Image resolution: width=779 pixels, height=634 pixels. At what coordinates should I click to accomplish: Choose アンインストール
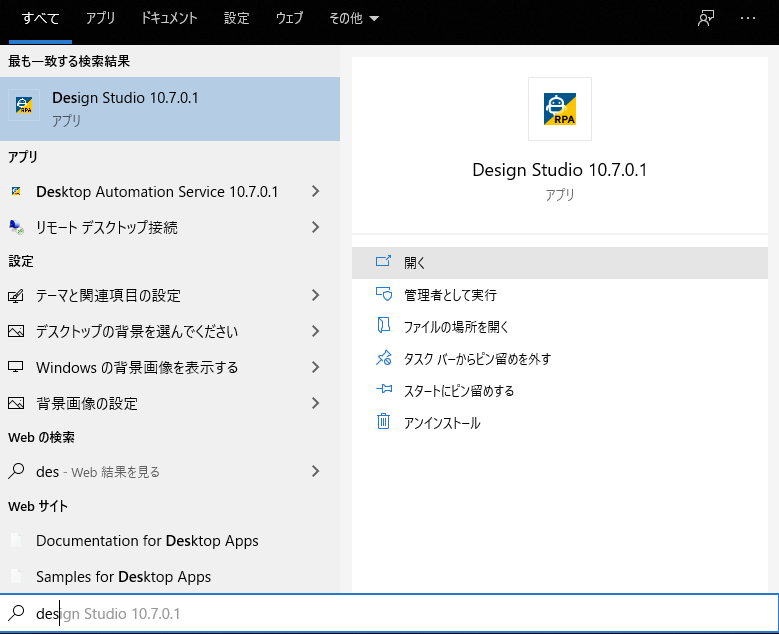tap(559, 422)
